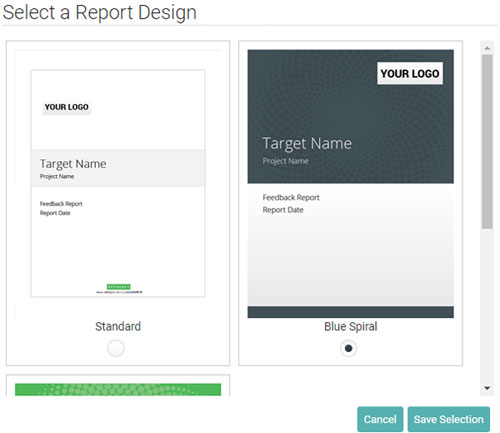The width and height of the screenshot is (500, 433).
Task: Click the green badge at the Standard preview footer
Action: (x=119, y=287)
